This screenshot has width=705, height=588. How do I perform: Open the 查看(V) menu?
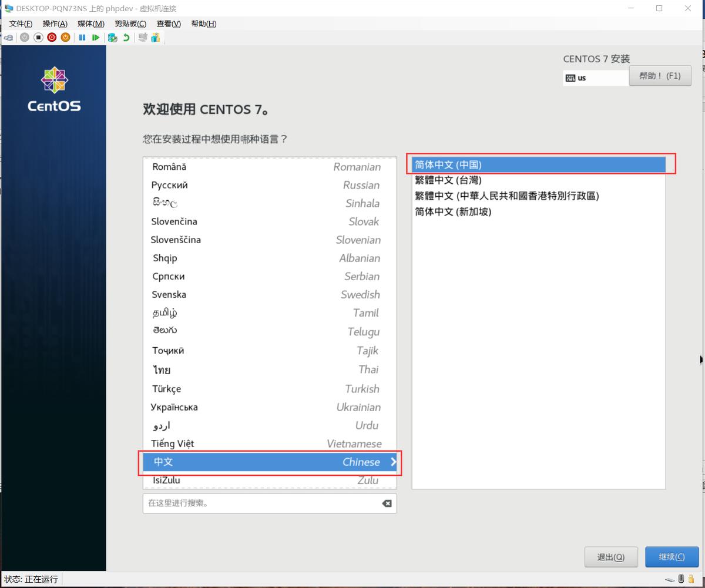tap(169, 23)
